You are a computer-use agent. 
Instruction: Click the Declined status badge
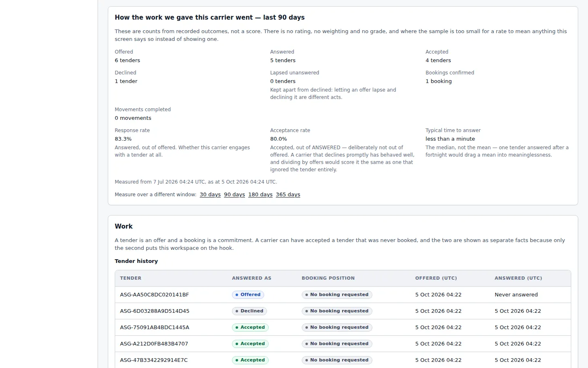click(x=249, y=311)
